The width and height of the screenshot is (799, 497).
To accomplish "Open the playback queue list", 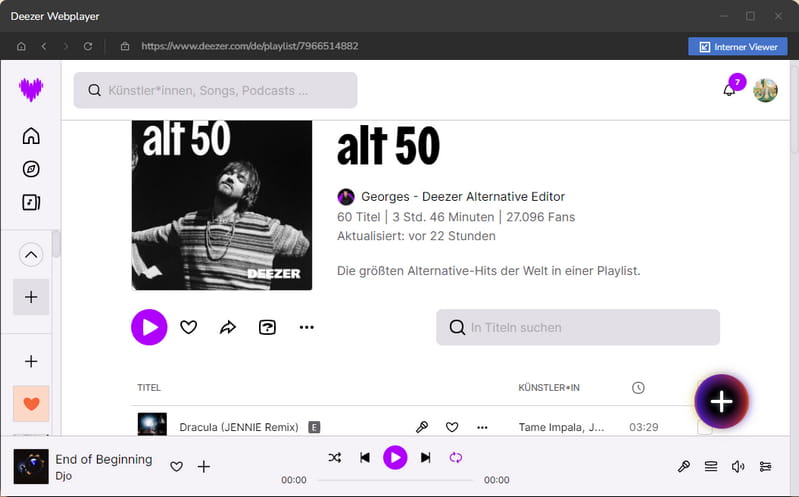I will [x=711, y=466].
